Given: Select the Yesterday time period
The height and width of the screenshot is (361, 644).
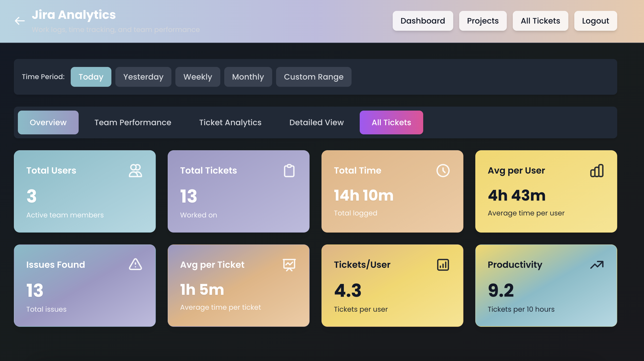Looking at the screenshot, I should click(143, 77).
